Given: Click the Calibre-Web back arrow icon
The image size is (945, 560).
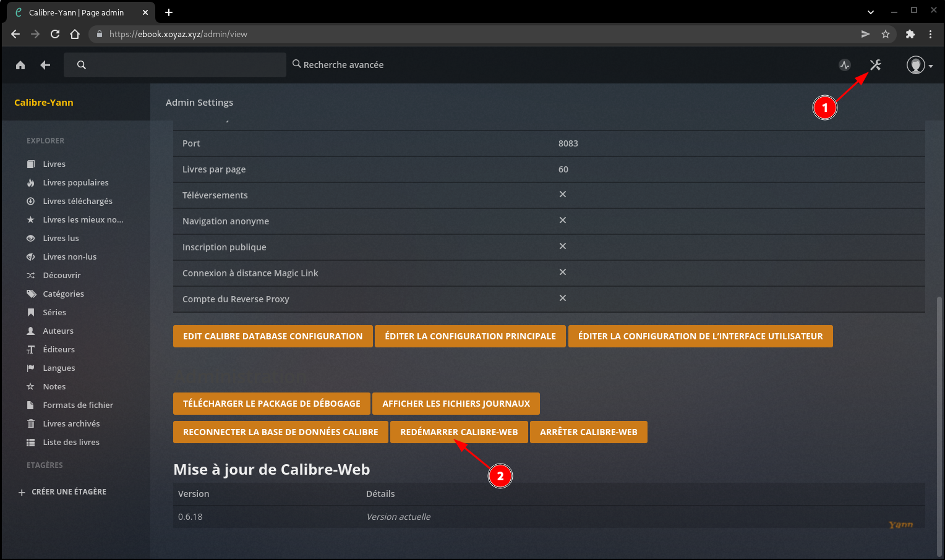Looking at the screenshot, I should point(45,65).
